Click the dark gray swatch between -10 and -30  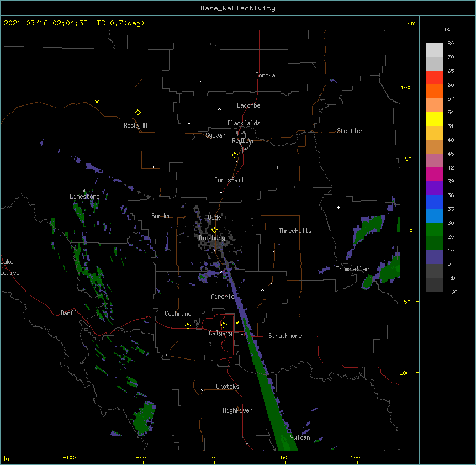coord(434,285)
